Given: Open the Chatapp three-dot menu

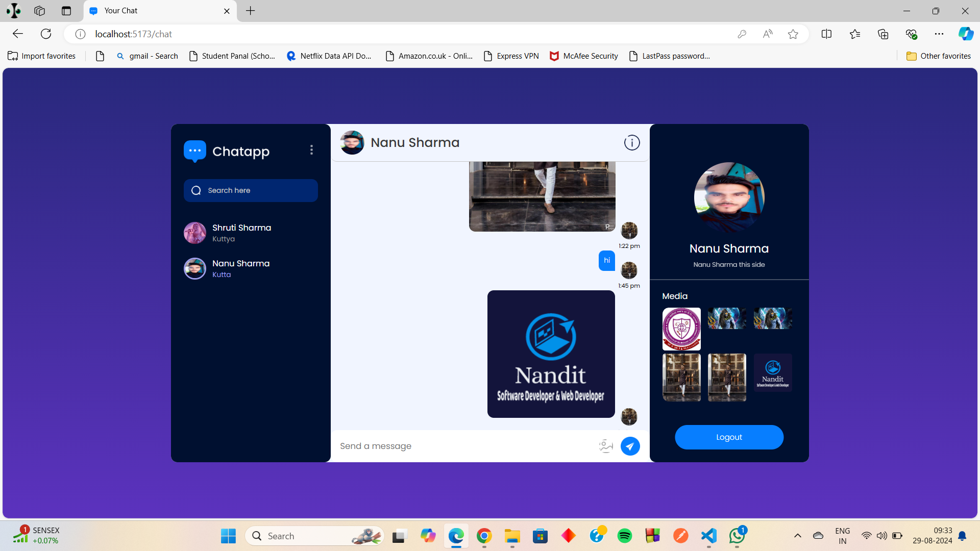Looking at the screenshot, I should pyautogui.click(x=311, y=150).
